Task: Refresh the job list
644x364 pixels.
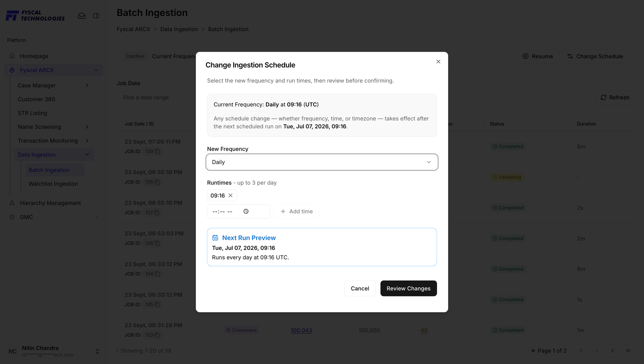Action: (615, 98)
